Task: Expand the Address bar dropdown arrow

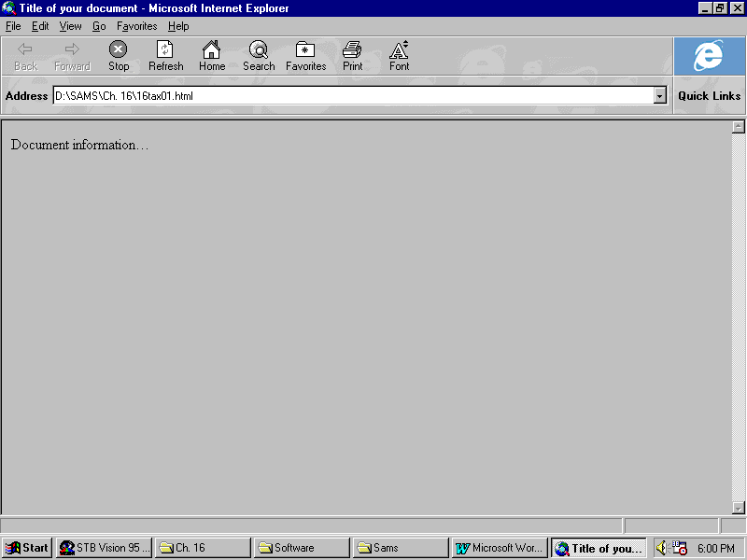Action: (660, 96)
